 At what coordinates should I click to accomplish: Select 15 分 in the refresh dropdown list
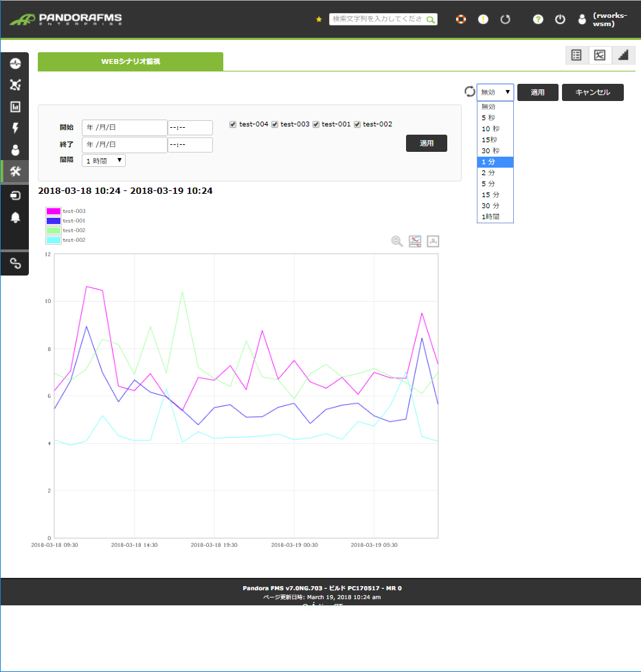pos(495,195)
